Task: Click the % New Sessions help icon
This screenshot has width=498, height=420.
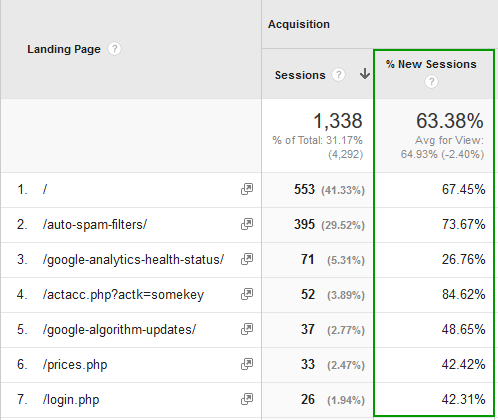Action: [x=431, y=81]
